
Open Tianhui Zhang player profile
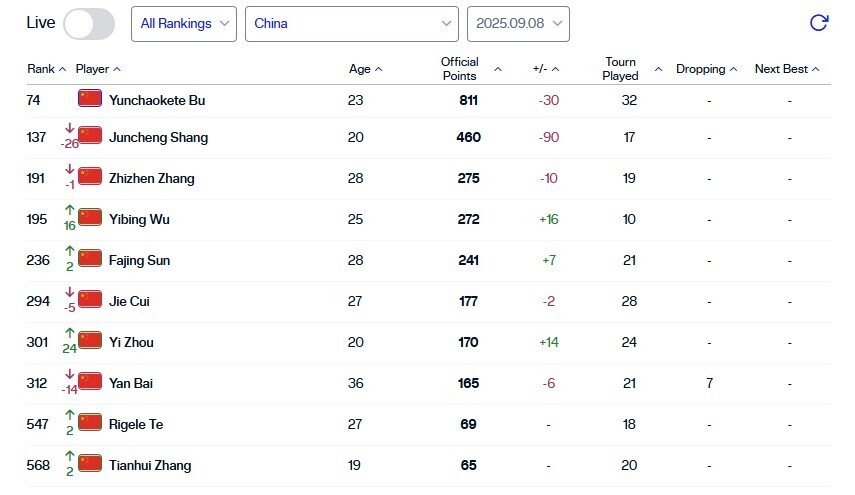click(150, 465)
